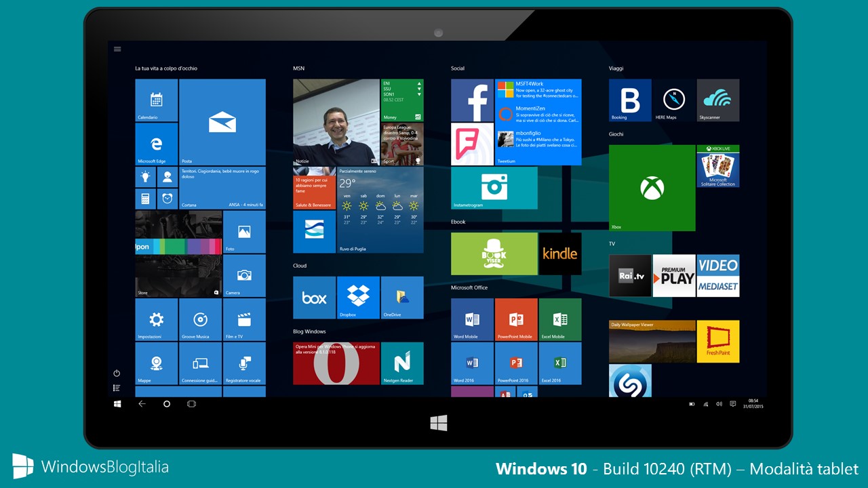This screenshot has height=488, width=868.
Task: Open Task View on taskbar
Action: (191, 404)
